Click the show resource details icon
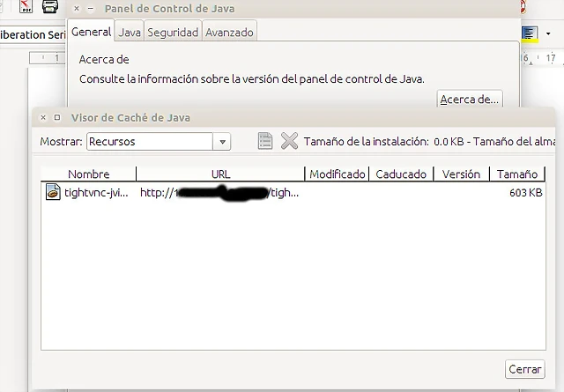This screenshot has width=564, height=392. [265, 141]
